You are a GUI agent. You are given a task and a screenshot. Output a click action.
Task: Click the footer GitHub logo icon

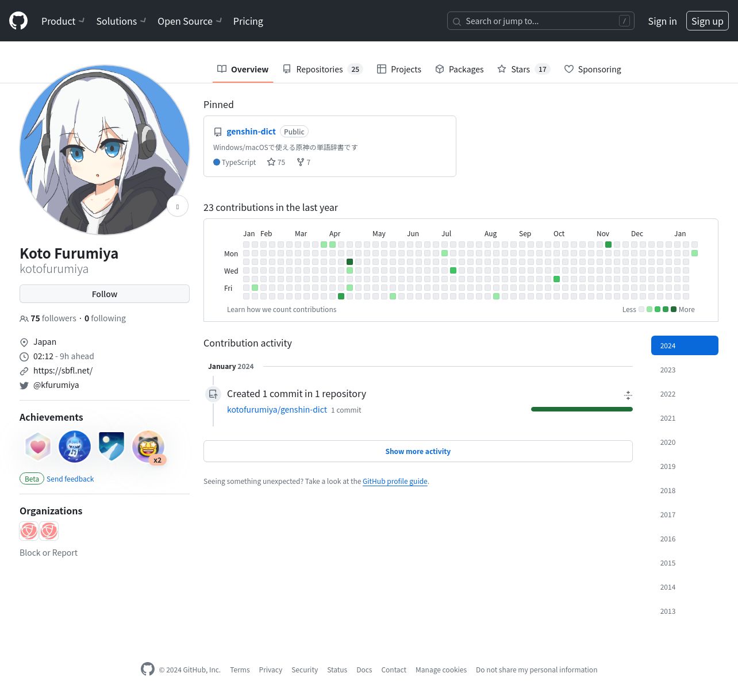coord(148,669)
